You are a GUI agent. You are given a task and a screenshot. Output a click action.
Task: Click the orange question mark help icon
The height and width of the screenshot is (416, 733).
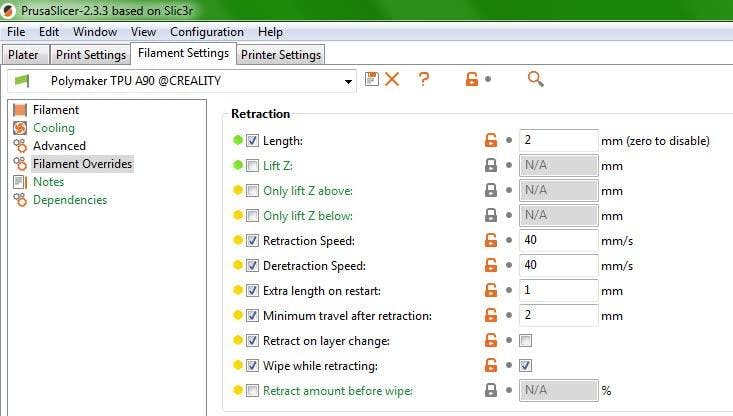tap(424, 79)
